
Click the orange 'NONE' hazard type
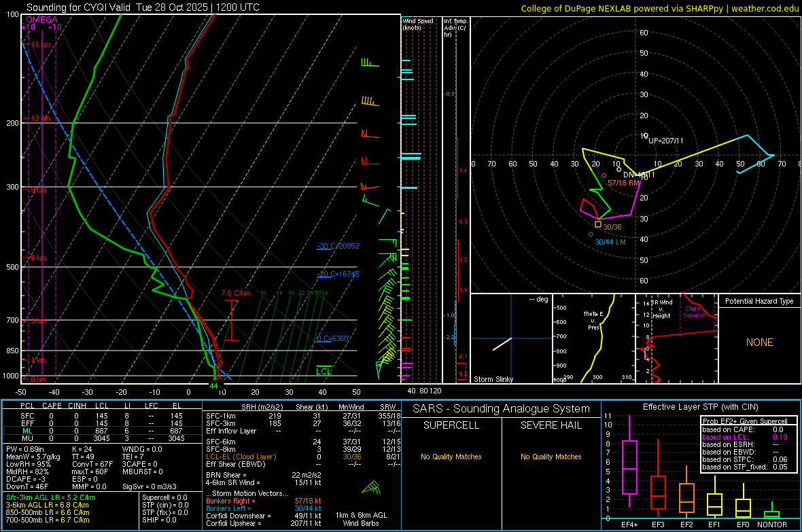(x=759, y=342)
